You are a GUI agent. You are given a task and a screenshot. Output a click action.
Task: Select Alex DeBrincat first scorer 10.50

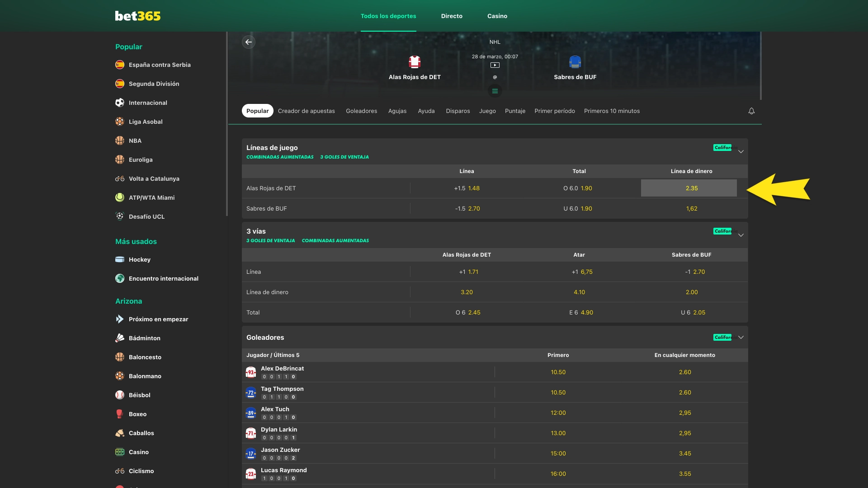click(x=558, y=372)
